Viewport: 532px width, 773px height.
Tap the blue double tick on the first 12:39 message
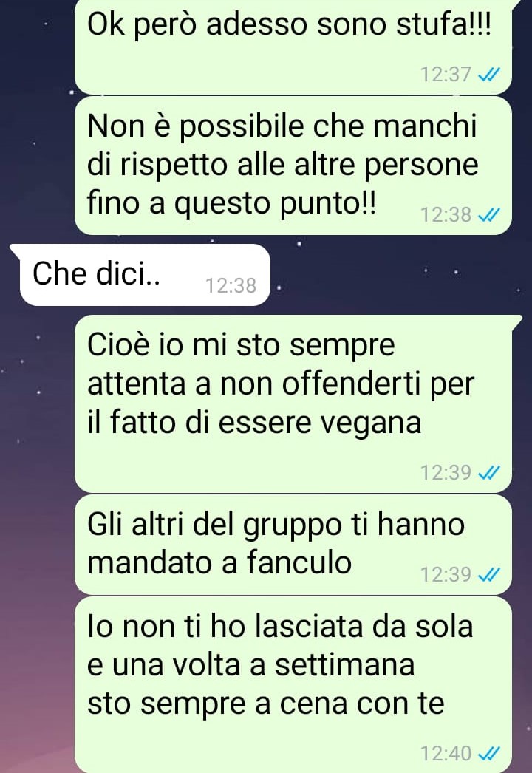pos(490,473)
